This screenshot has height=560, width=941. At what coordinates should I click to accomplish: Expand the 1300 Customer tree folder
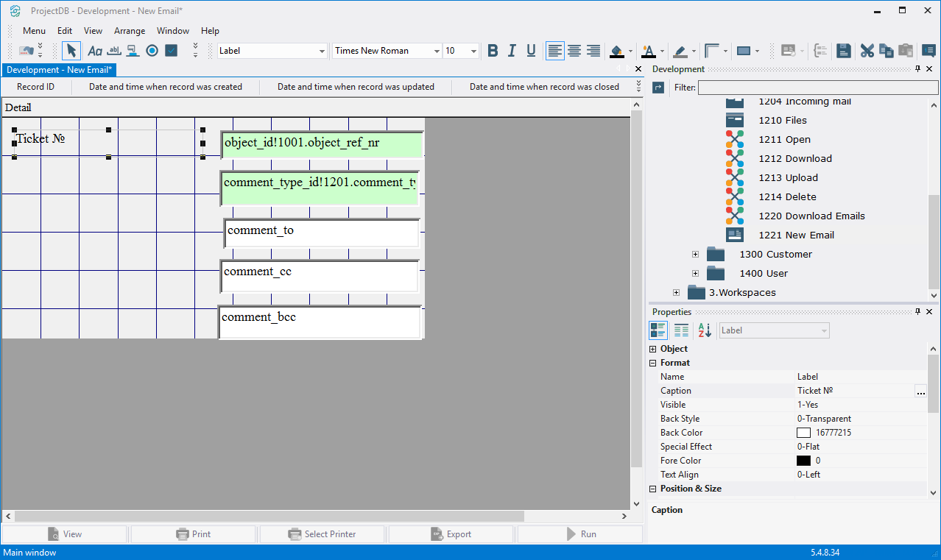695,254
